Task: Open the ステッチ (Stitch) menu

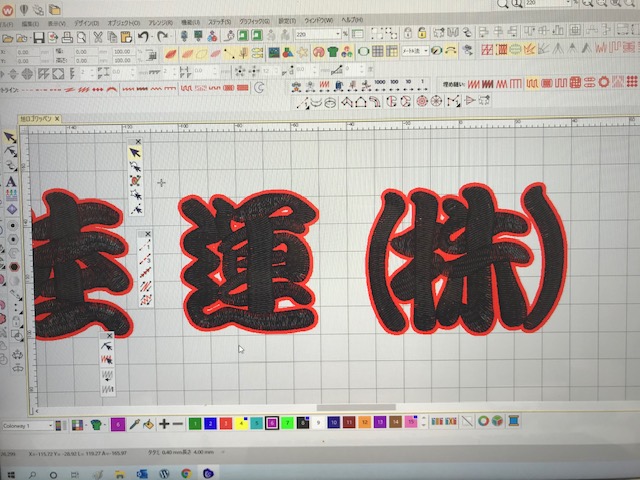Action: point(220,22)
